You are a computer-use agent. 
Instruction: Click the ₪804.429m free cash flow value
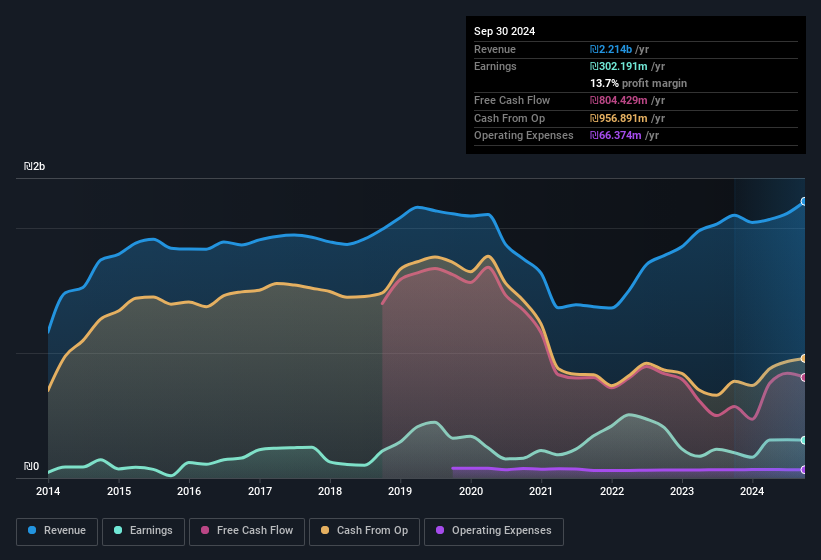pos(618,100)
